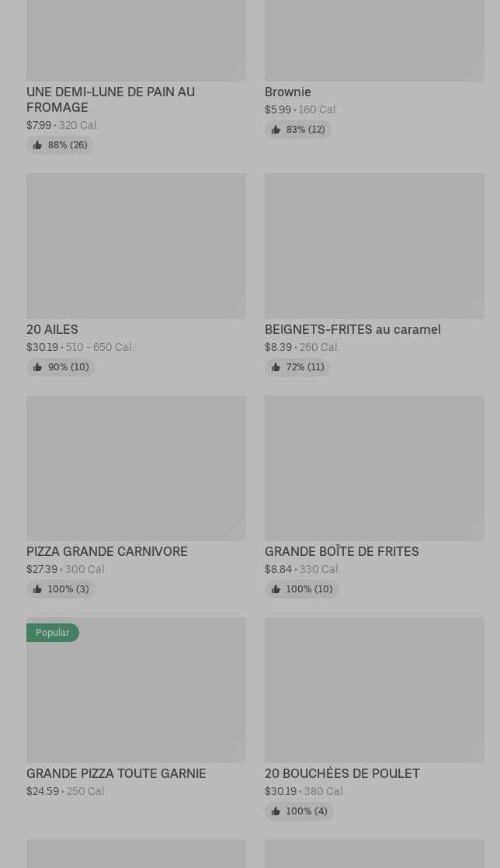Click thumbs-up icon for 20 BOUCHÉES DE POULET

[276, 811]
